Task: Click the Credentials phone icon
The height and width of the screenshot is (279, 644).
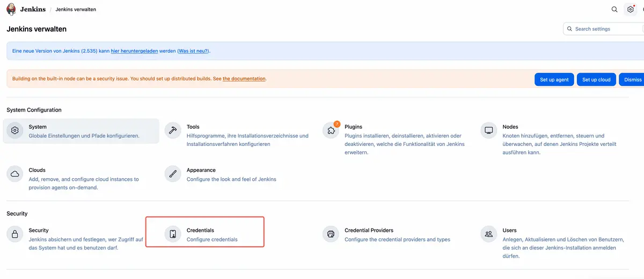Action: 173,234
